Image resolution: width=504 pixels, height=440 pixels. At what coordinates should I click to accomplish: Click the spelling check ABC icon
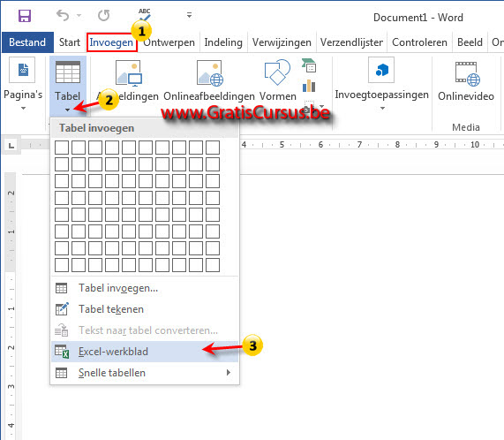coord(145,15)
